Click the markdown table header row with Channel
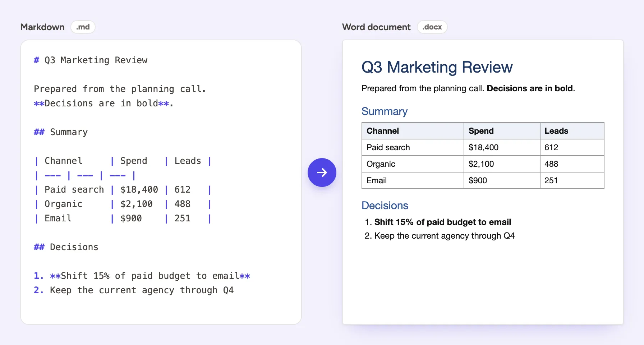644x345 pixels. (123, 161)
